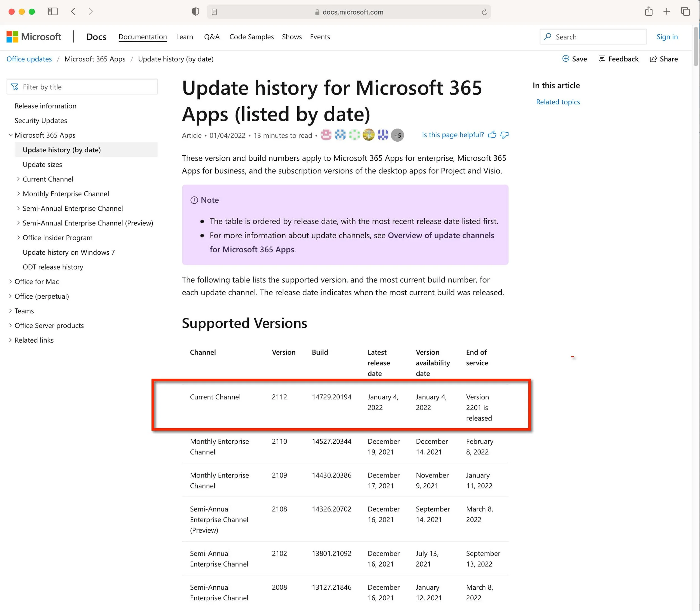Click the blue checkered contributor avatar
Screen dimensions: 700x611
coord(340,135)
